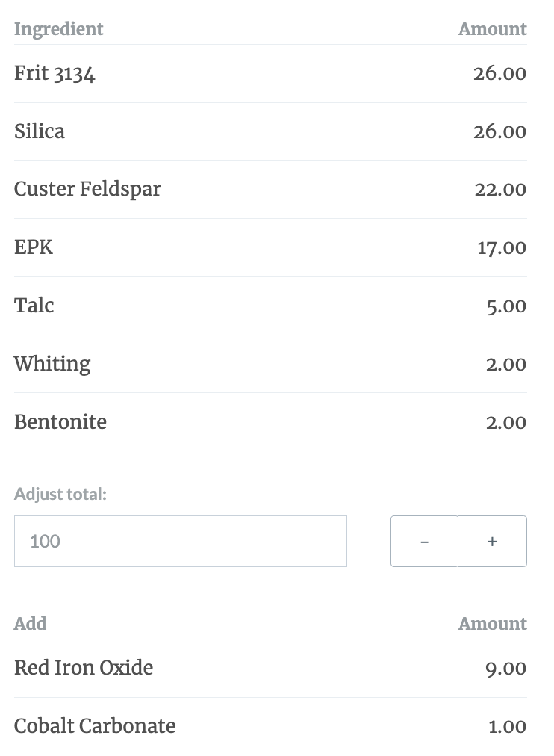Click the Adjust total label
554x756 pixels.
tap(60, 495)
